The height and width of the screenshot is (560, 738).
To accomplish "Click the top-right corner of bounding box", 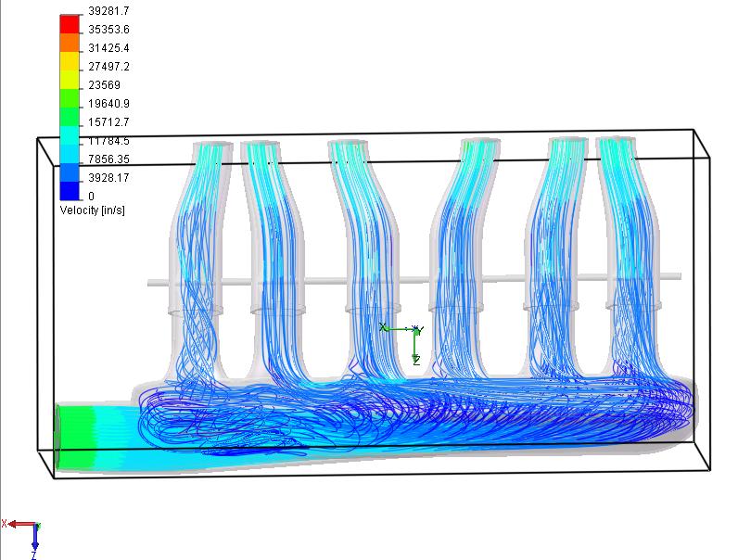I will coord(693,131).
